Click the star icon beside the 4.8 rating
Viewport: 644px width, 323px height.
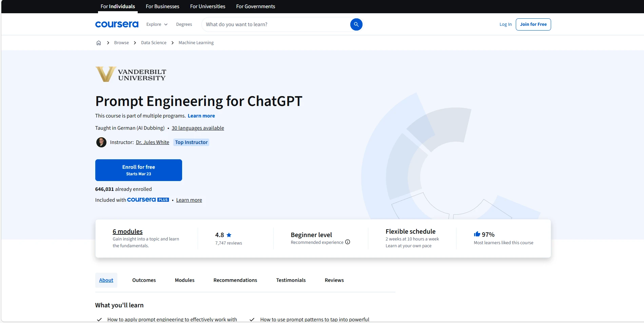coord(229,235)
